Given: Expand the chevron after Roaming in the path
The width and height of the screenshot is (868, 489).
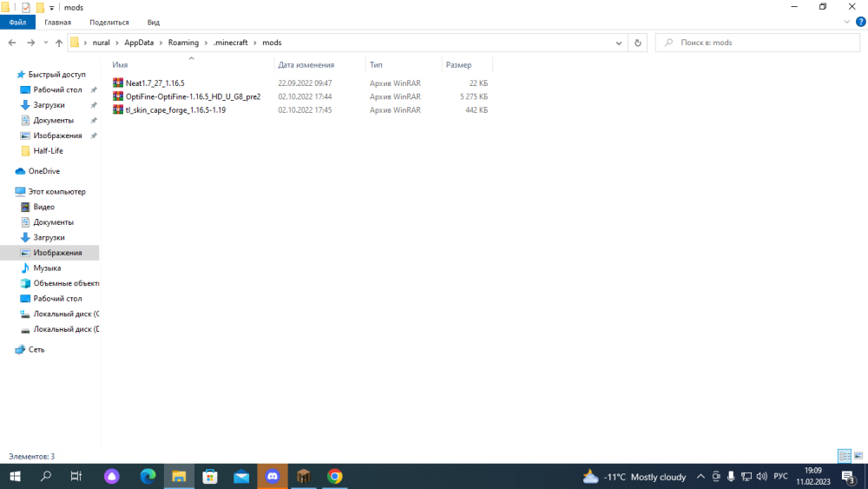Looking at the screenshot, I should [x=206, y=43].
